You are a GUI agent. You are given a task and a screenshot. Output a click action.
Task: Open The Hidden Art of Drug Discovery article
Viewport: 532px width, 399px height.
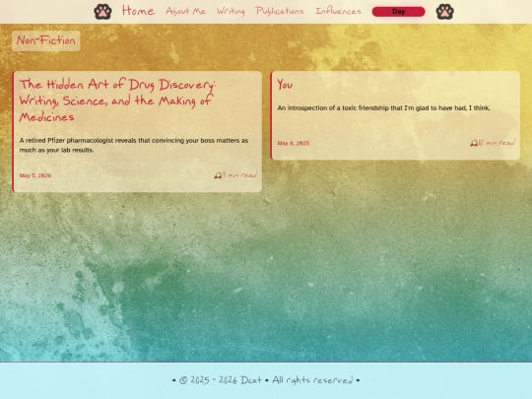tap(117, 100)
